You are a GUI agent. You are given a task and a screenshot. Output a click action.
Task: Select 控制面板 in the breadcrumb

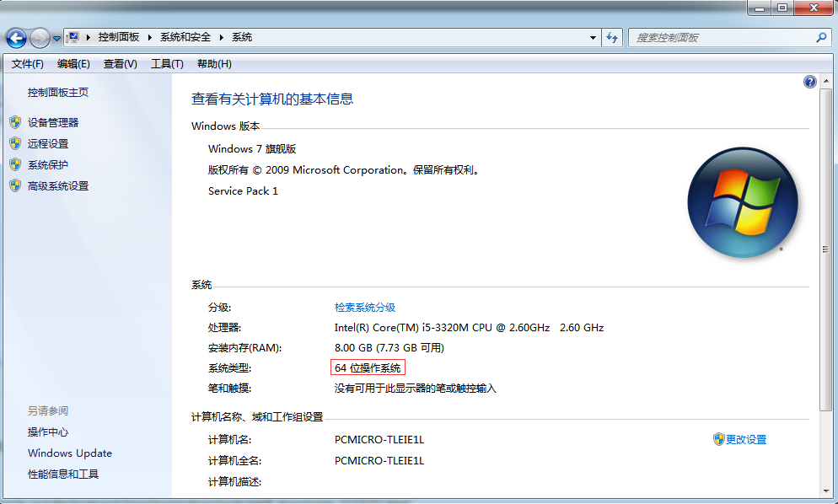click(119, 37)
